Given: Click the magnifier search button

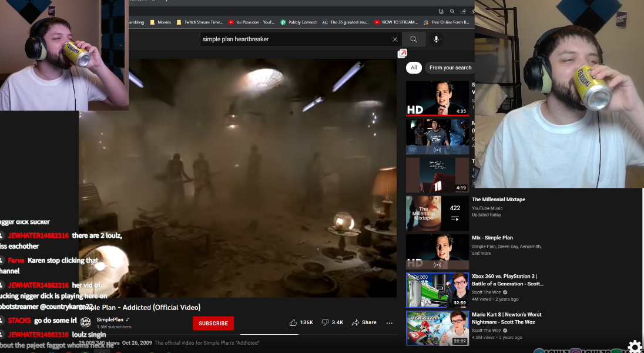Looking at the screenshot, I should click(414, 39).
